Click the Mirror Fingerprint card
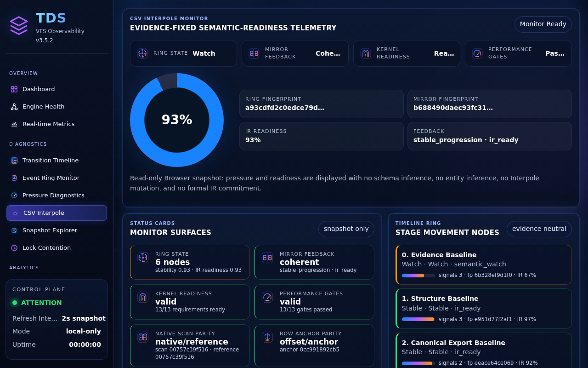 [490, 104]
